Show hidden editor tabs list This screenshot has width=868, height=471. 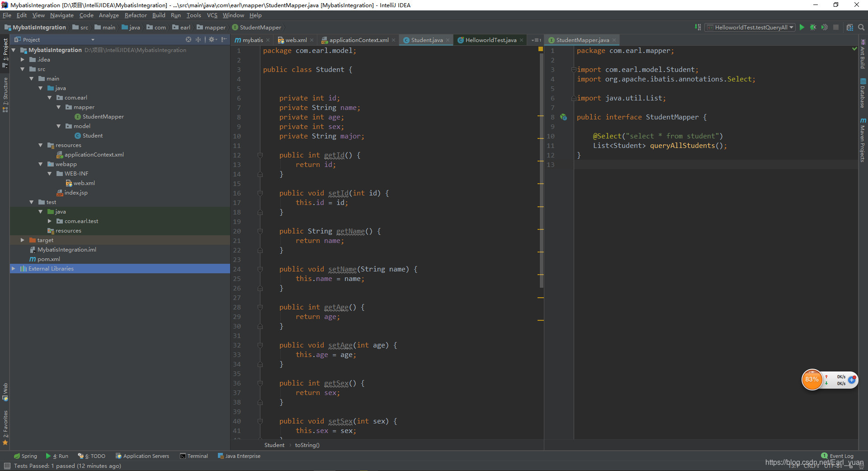click(536, 40)
